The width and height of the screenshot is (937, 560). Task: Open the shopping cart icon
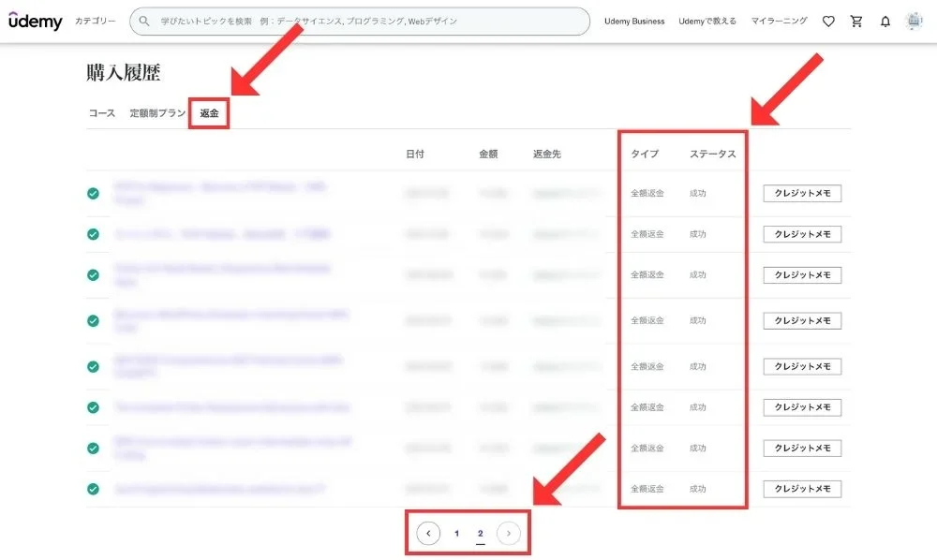click(856, 22)
